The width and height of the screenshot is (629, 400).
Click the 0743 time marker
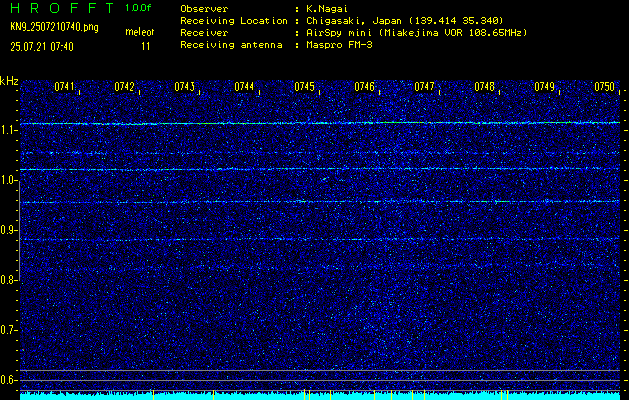(185, 86)
